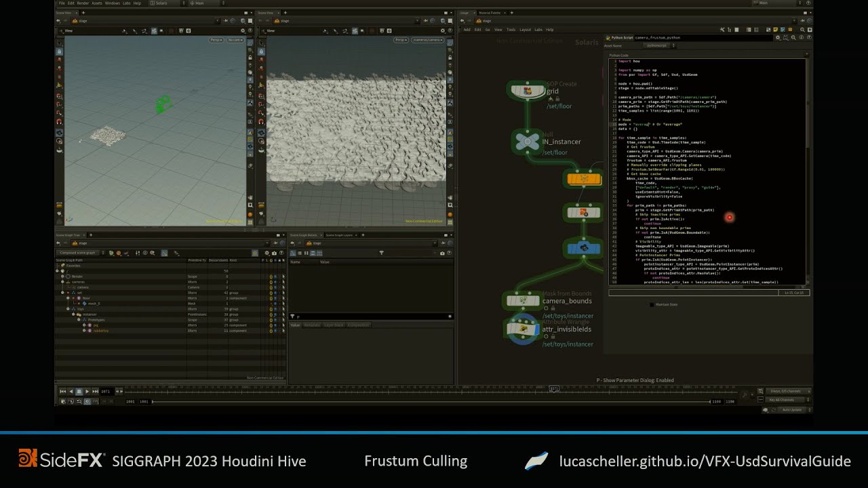Open Layout menu in network editor
This screenshot has height=488, width=868.
(x=525, y=29)
